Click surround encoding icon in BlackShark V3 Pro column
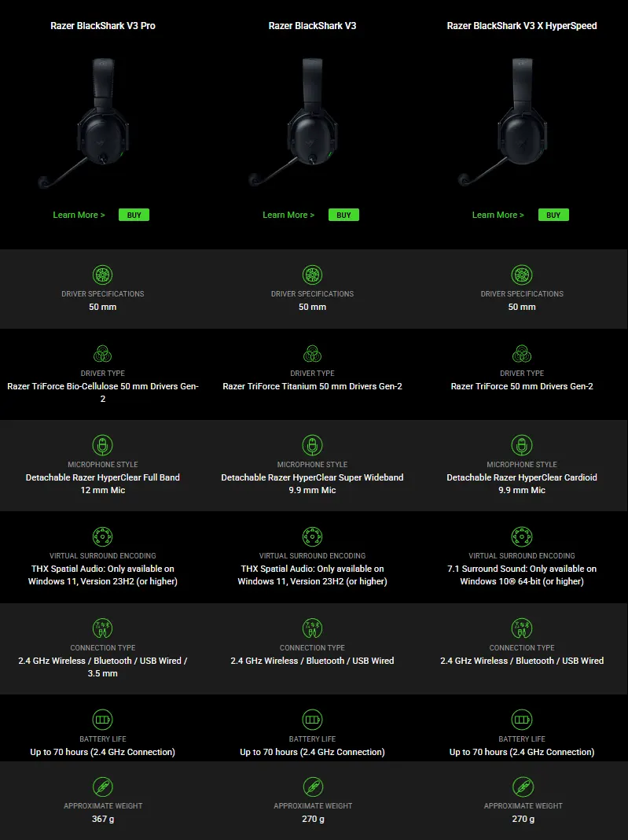Viewport: 628px width, 840px height. [102, 536]
